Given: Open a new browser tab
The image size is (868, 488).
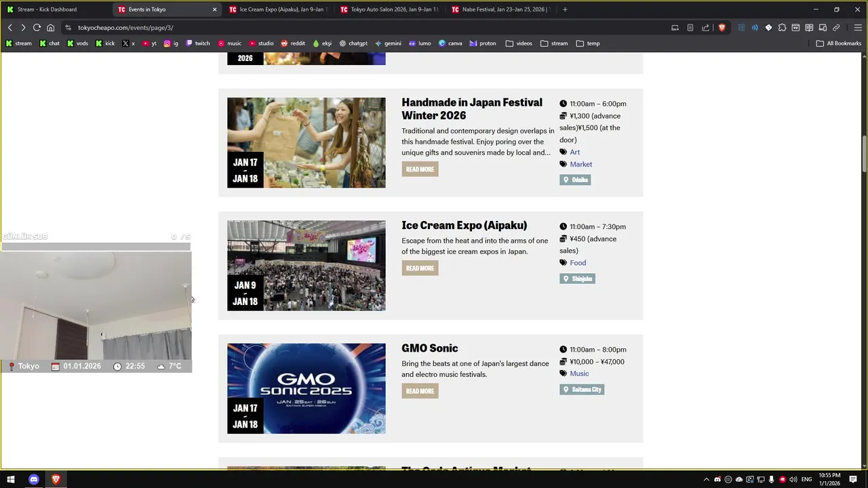Looking at the screenshot, I should coord(565,9).
